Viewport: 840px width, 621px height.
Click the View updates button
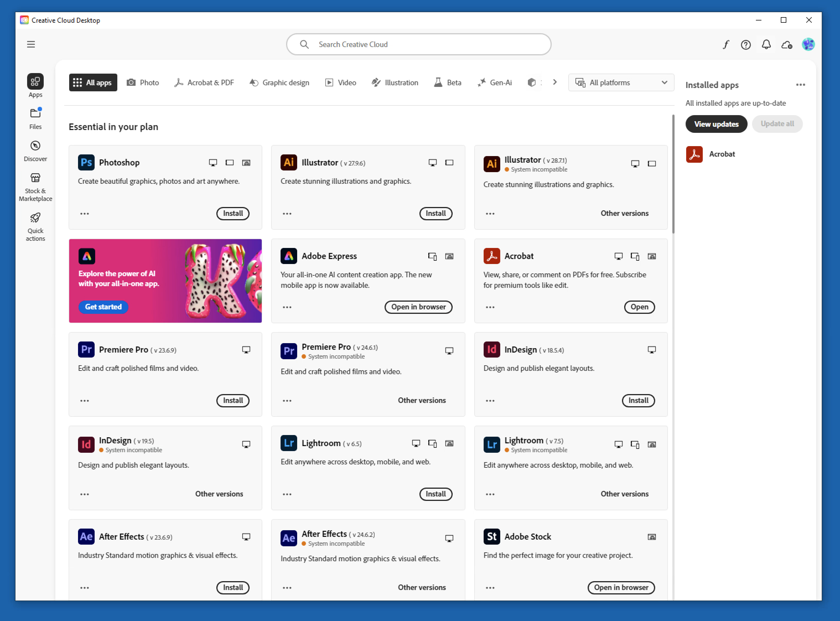coord(716,124)
